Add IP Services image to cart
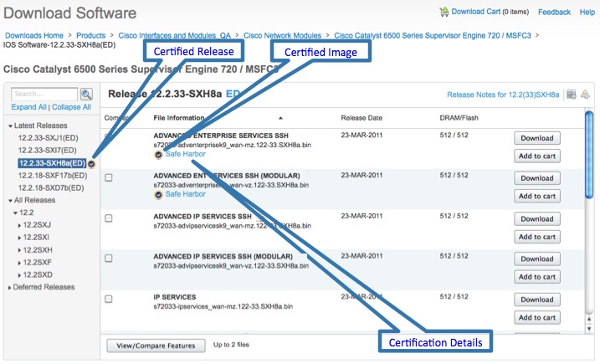Screen dimensions: 600x364 pos(537,318)
